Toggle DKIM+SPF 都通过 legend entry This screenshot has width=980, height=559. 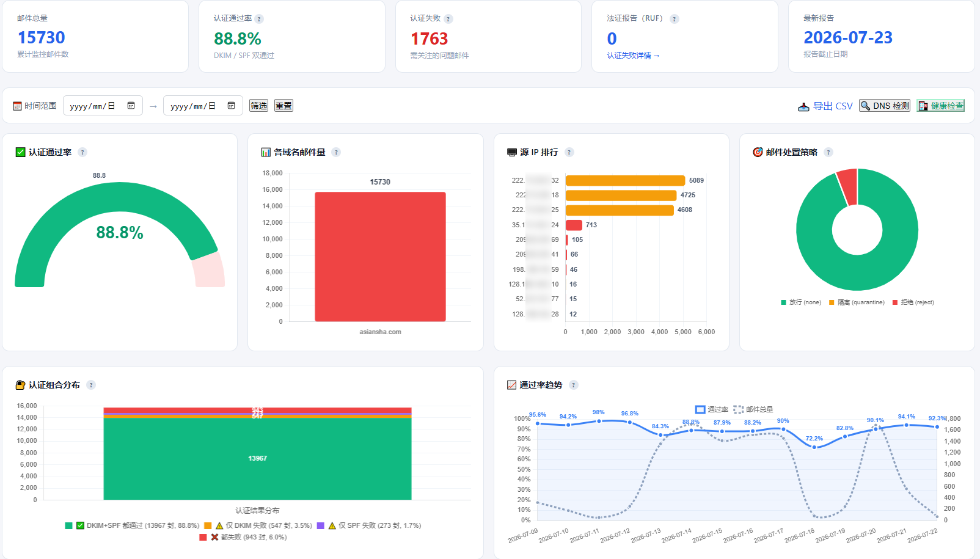(x=132, y=525)
